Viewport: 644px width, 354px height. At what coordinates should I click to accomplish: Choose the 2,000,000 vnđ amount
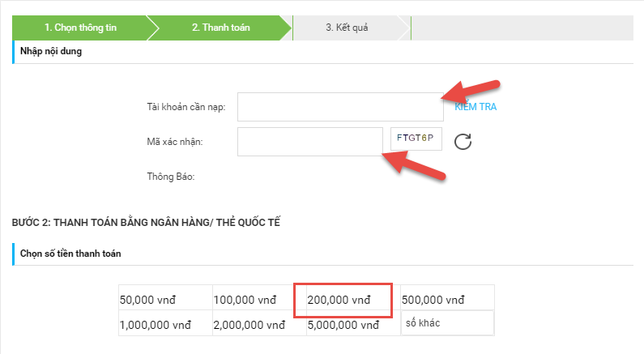coord(259,325)
